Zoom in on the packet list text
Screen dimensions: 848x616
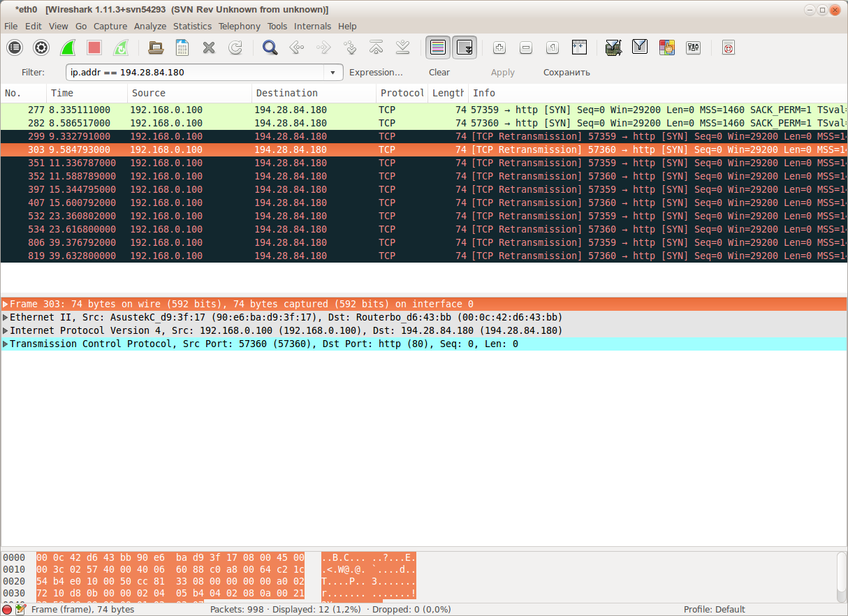499,47
